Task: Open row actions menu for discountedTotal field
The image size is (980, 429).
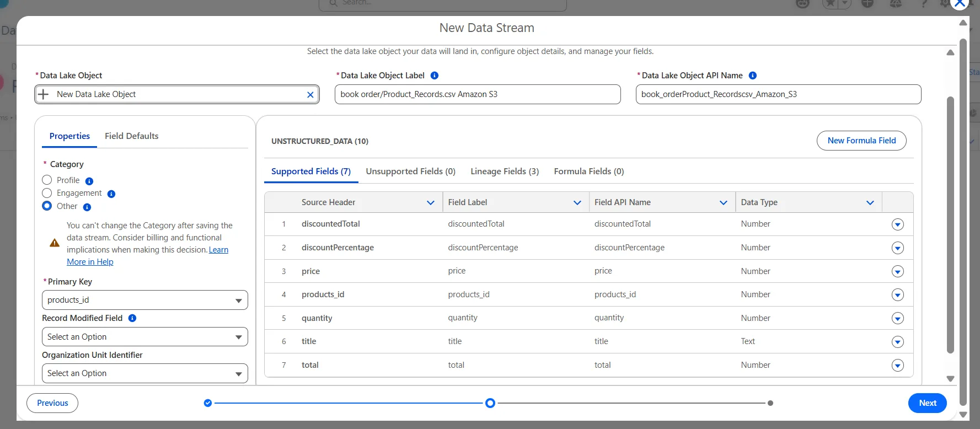Action: pyautogui.click(x=897, y=224)
